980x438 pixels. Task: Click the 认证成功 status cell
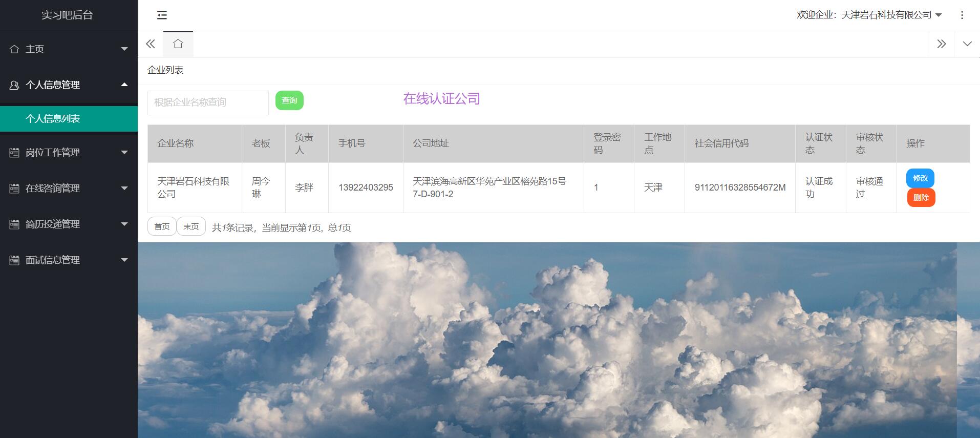click(x=820, y=187)
